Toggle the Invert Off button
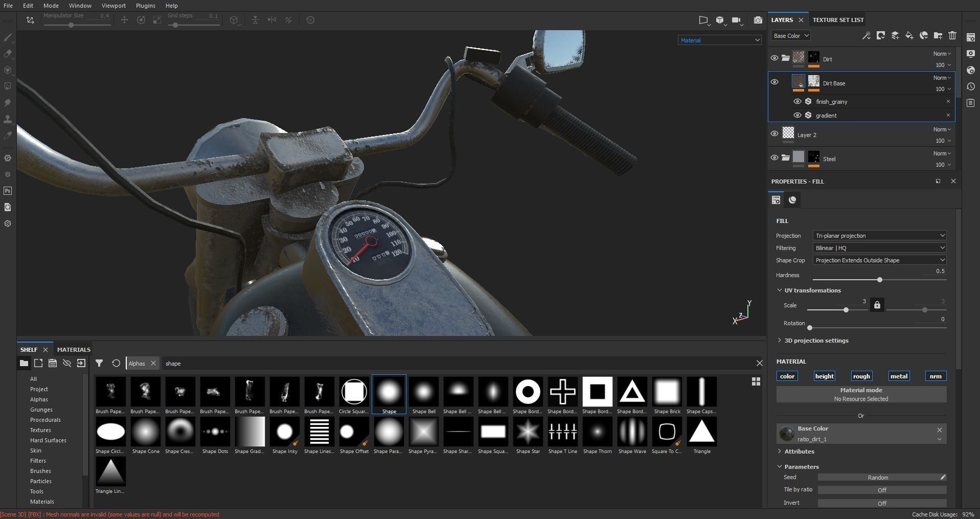This screenshot has width=980, height=519. (882, 504)
